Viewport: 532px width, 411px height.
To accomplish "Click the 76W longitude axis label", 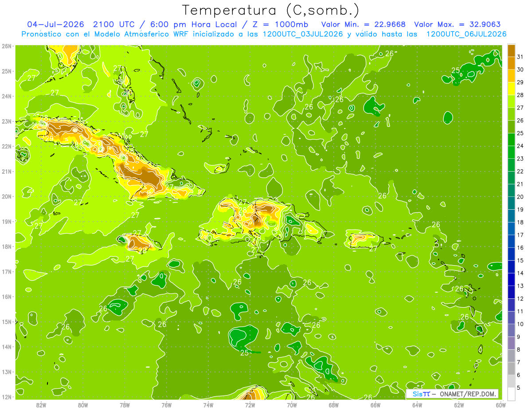I will pos(166,404).
